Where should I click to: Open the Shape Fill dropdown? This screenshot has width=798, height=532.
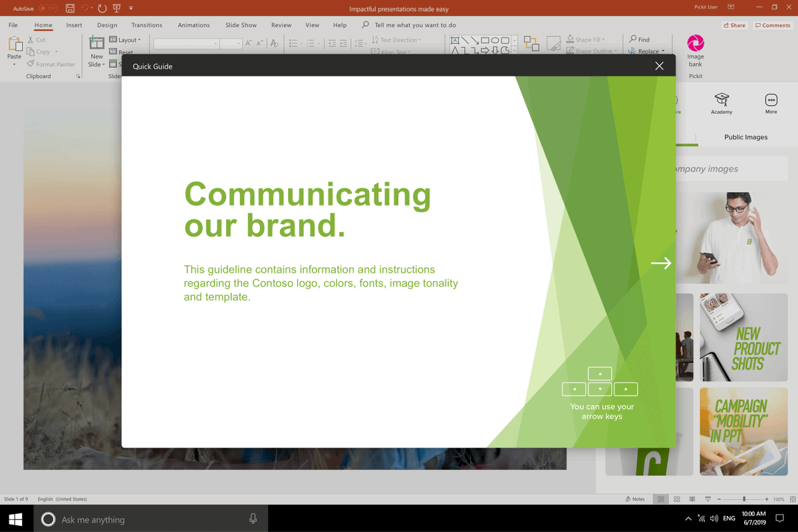pos(585,40)
